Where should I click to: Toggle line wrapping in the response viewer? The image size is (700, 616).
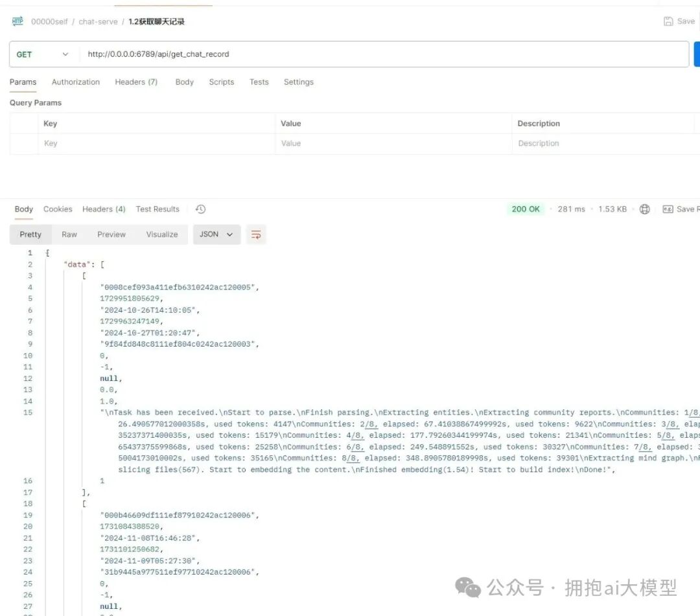tap(256, 234)
